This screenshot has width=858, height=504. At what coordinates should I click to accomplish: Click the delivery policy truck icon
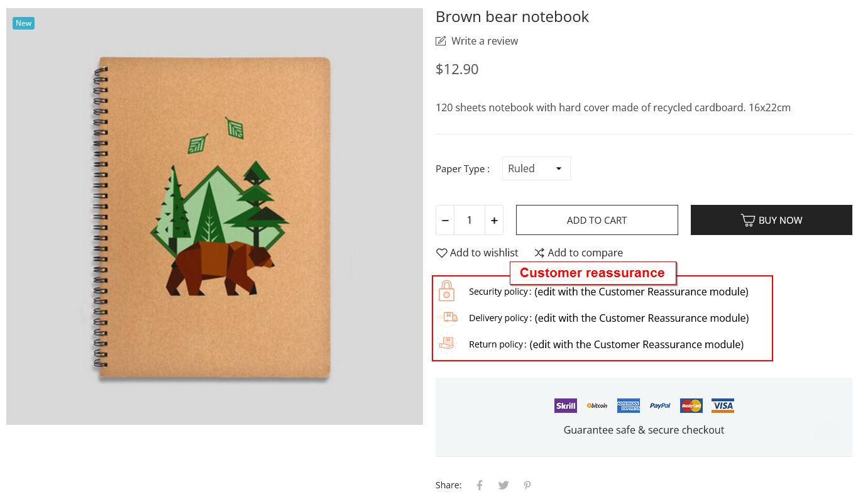448,317
